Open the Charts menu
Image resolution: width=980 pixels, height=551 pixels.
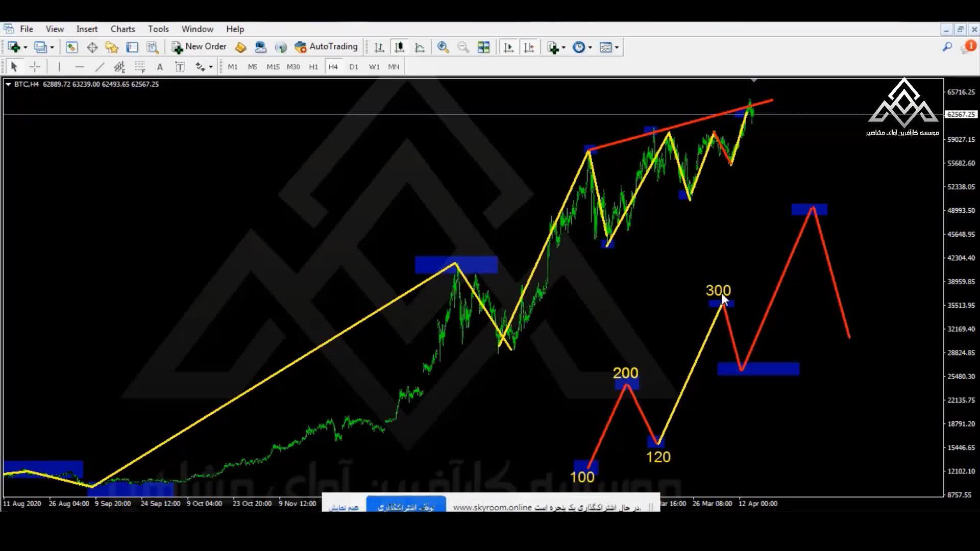122,29
